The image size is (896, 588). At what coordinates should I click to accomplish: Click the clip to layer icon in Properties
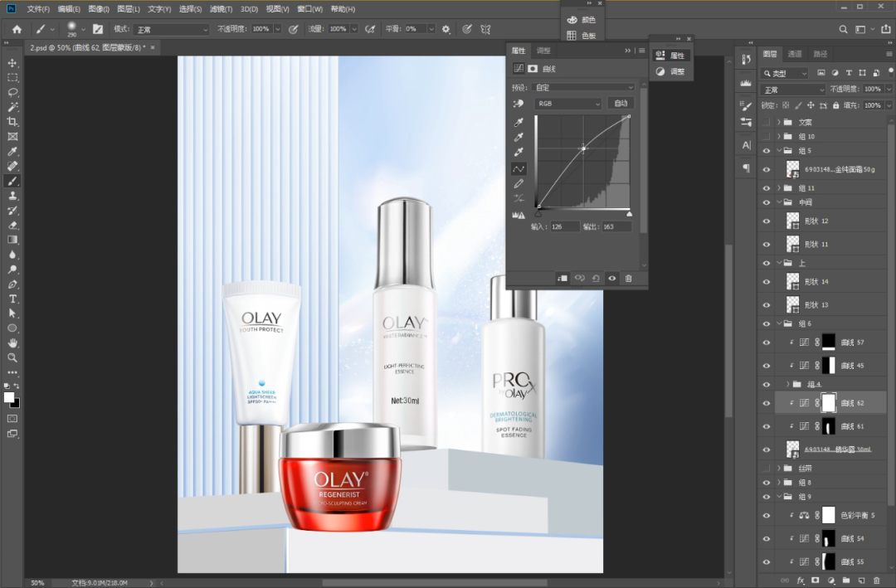coord(562,279)
